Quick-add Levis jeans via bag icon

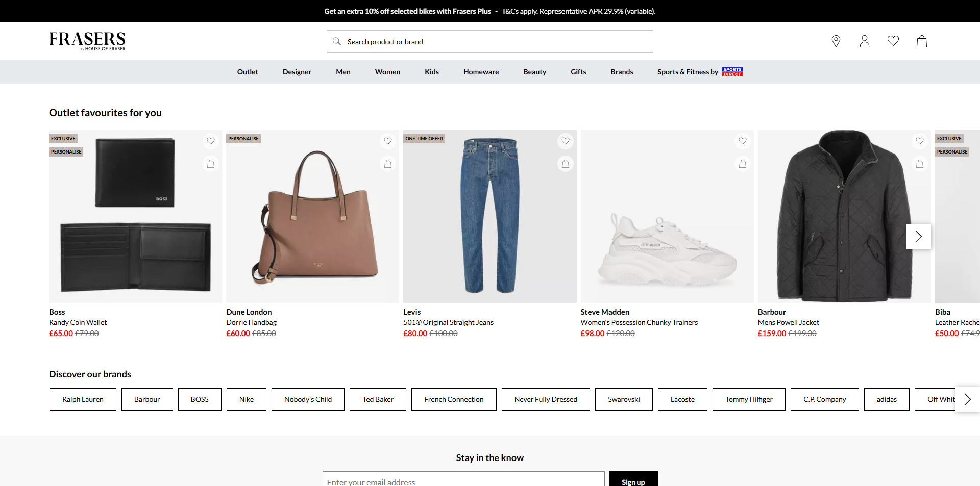pos(565,164)
